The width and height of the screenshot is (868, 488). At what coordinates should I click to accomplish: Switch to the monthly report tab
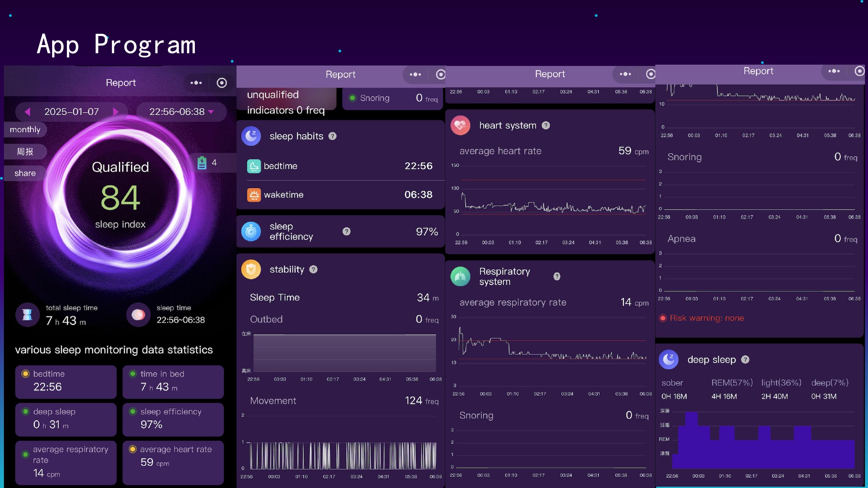click(x=25, y=130)
